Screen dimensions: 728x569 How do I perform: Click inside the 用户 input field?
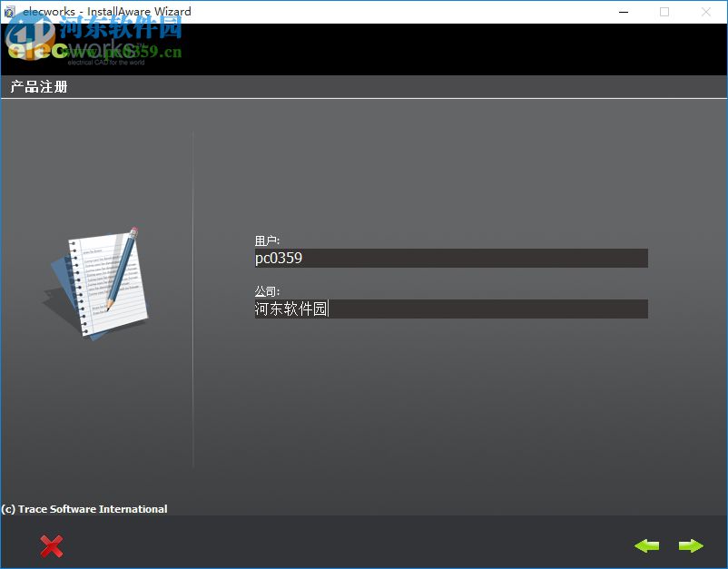(450, 258)
